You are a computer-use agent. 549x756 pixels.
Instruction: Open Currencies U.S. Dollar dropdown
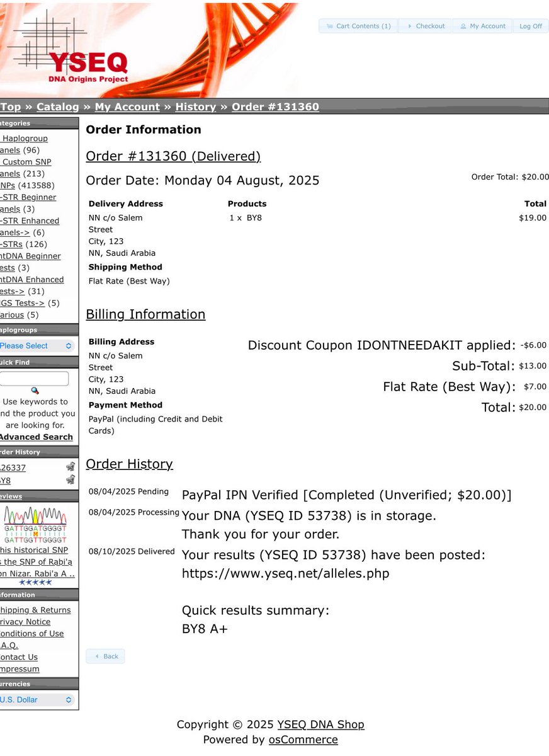point(37,700)
